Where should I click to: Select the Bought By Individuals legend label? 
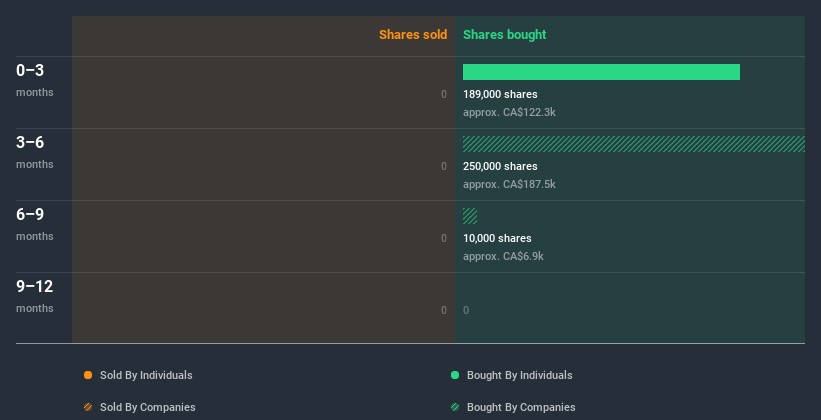pos(519,375)
